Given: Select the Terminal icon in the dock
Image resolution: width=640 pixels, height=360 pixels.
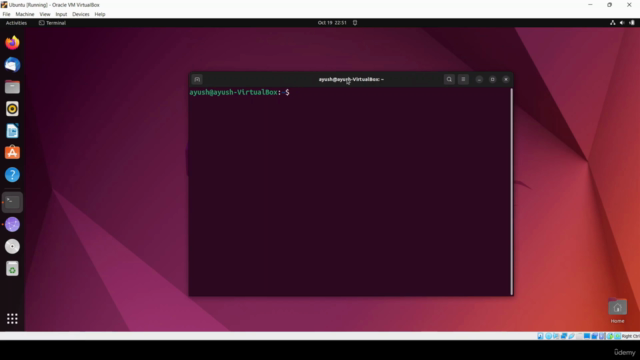Looking at the screenshot, I should click(12, 202).
